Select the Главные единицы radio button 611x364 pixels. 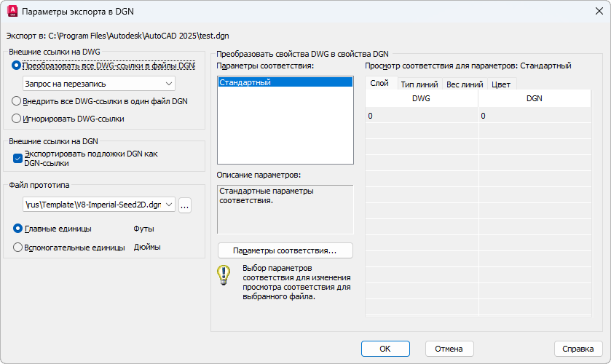tap(18, 229)
